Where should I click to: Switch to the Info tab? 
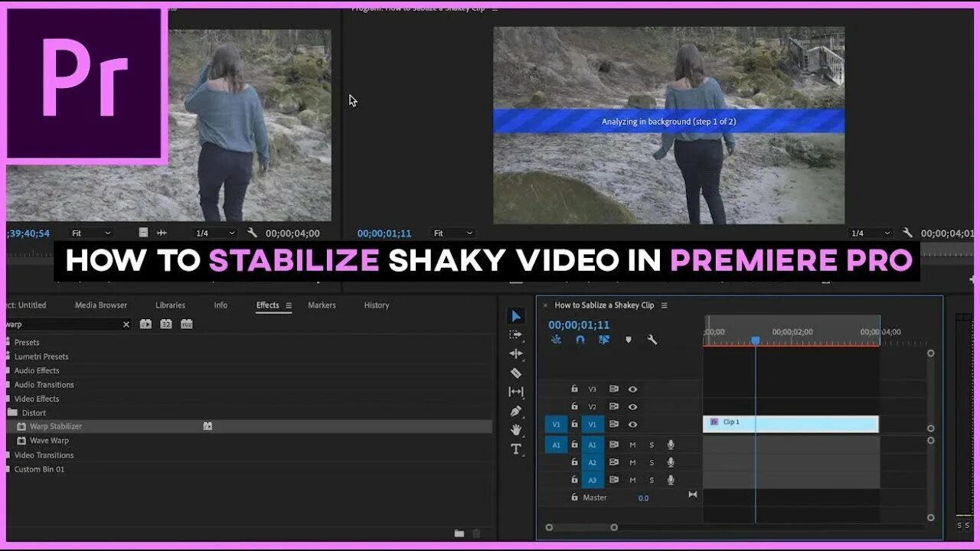[x=220, y=305]
